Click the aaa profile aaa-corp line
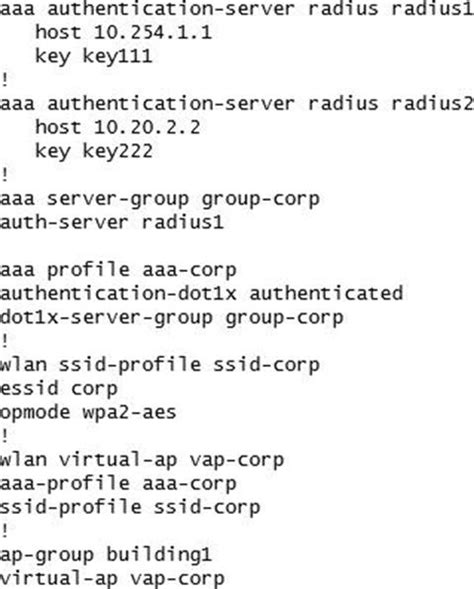474x589 pixels. tap(118, 270)
